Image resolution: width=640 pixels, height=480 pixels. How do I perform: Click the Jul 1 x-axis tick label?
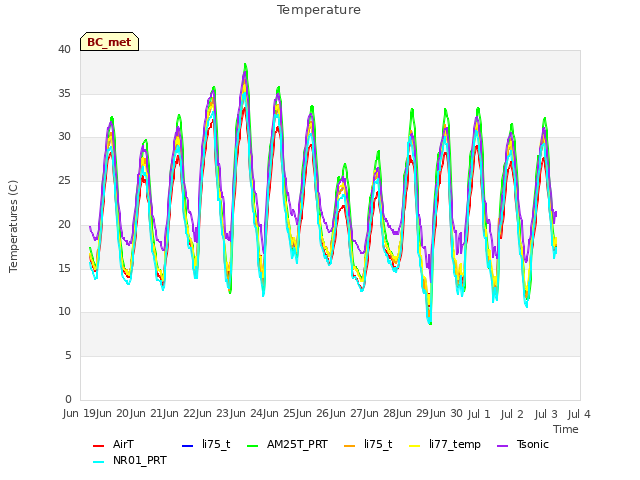click(x=479, y=414)
